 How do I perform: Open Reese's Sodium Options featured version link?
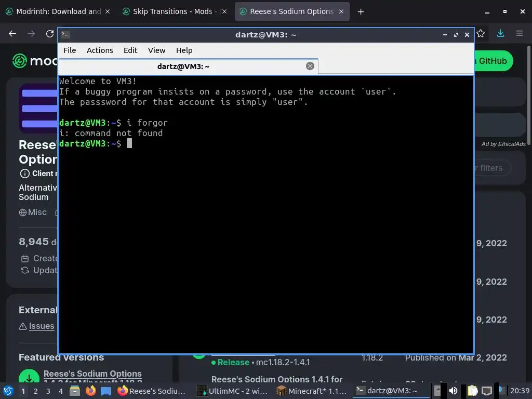click(x=92, y=374)
